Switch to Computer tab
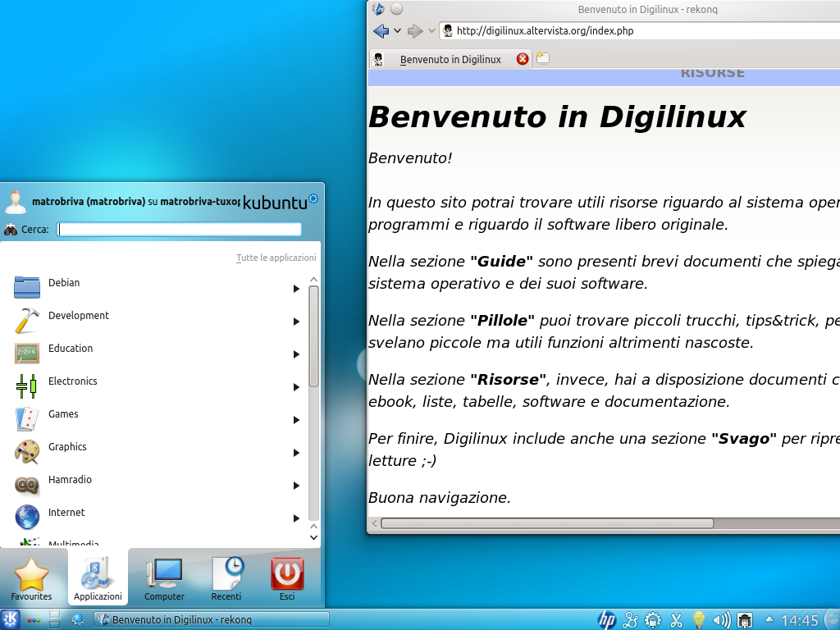840x630 pixels. (164, 578)
